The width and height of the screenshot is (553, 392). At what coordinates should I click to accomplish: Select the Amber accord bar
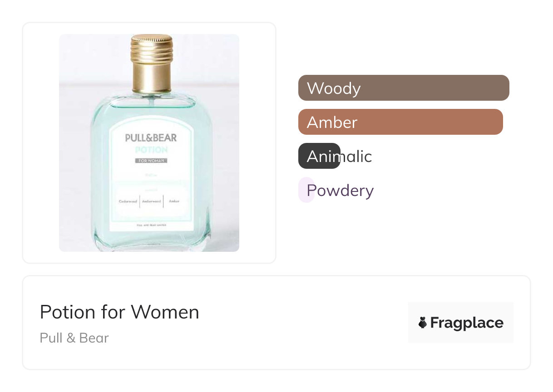pos(400,122)
